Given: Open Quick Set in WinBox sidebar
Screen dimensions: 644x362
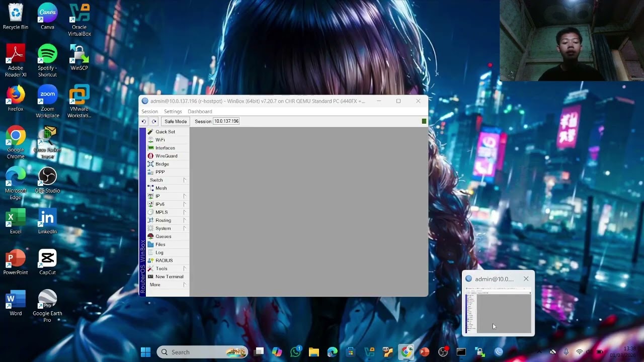Looking at the screenshot, I should 165,132.
